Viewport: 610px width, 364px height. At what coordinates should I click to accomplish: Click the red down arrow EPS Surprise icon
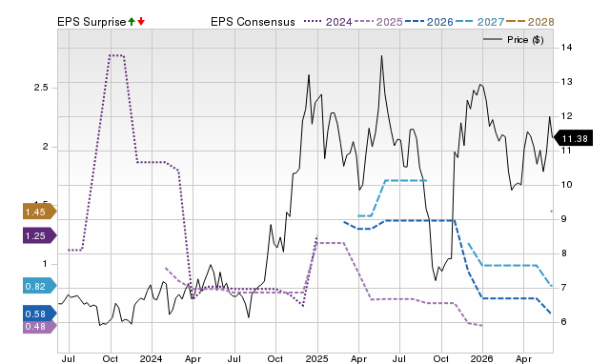click(141, 22)
